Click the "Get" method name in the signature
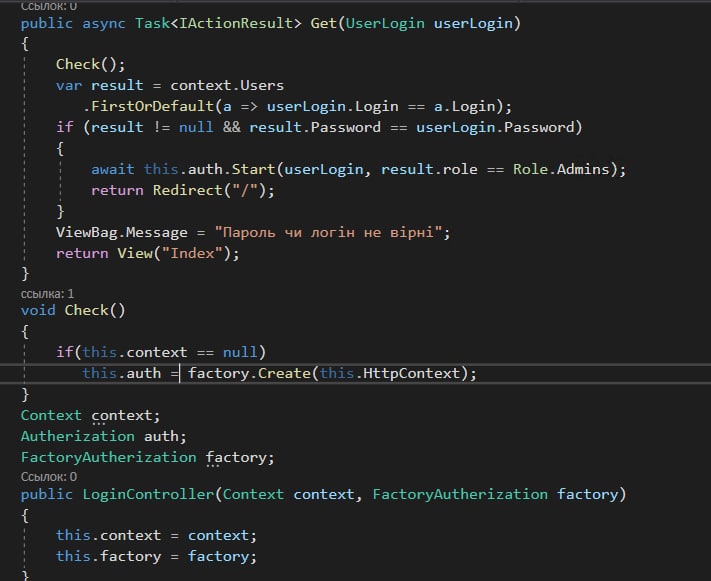 (323, 23)
